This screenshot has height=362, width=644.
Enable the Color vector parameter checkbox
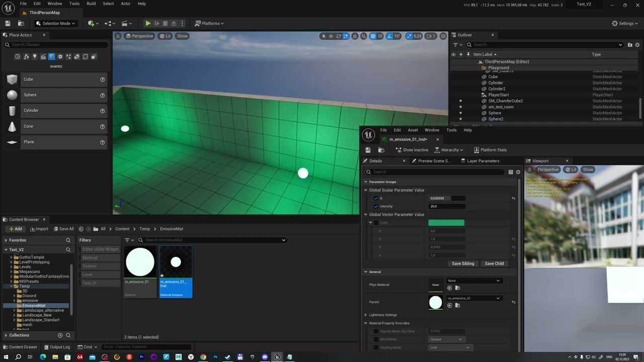376,223
